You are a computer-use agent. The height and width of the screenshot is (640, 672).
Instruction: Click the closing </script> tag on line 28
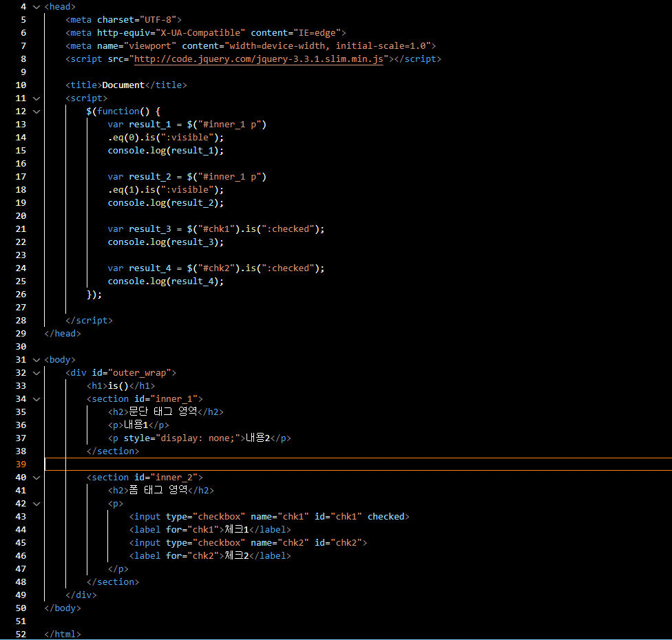pyautogui.click(x=89, y=321)
